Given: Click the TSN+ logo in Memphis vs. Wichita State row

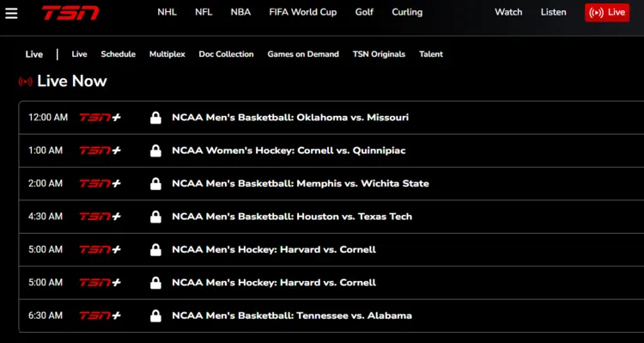Looking at the screenshot, I should (x=100, y=183).
